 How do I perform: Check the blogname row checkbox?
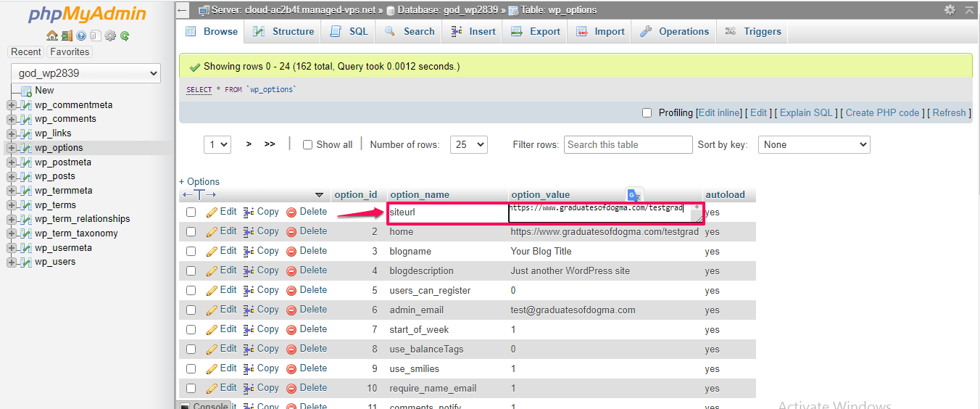tap(191, 251)
